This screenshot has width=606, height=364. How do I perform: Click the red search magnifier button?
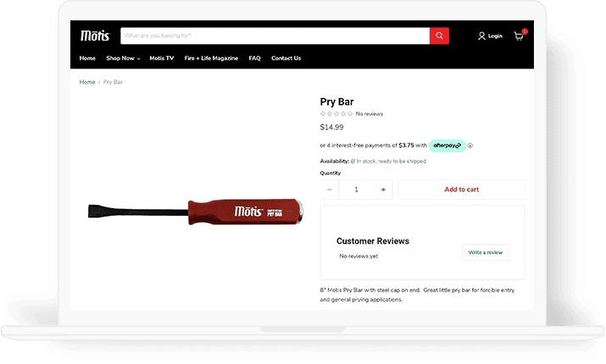click(x=439, y=36)
